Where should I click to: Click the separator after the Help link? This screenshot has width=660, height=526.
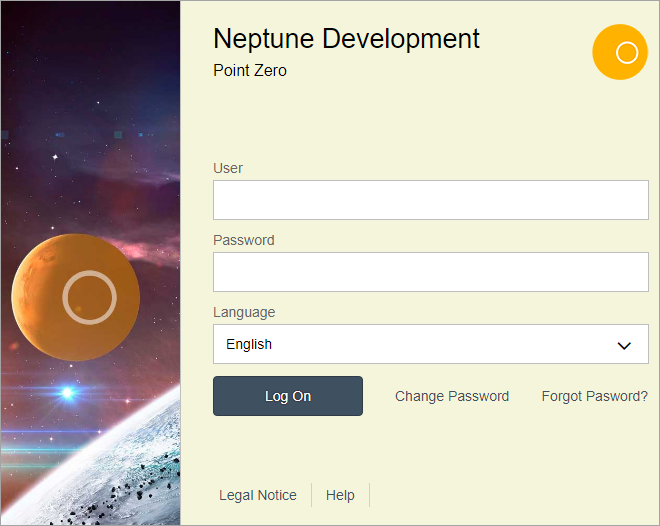pyautogui.click(x=369, y=495)
